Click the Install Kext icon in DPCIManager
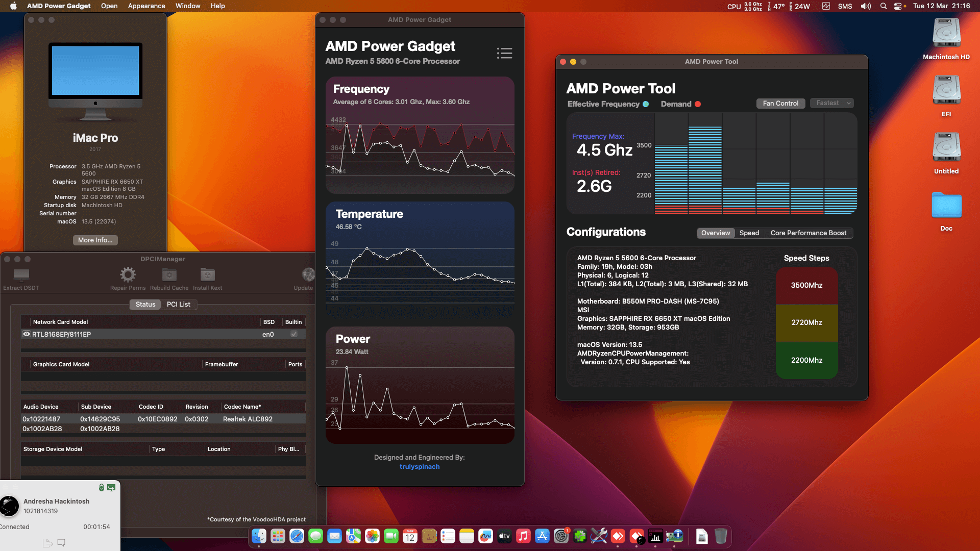Image resolution: width=980 pixels, height=551 pixels. click(x=207, y=275)
